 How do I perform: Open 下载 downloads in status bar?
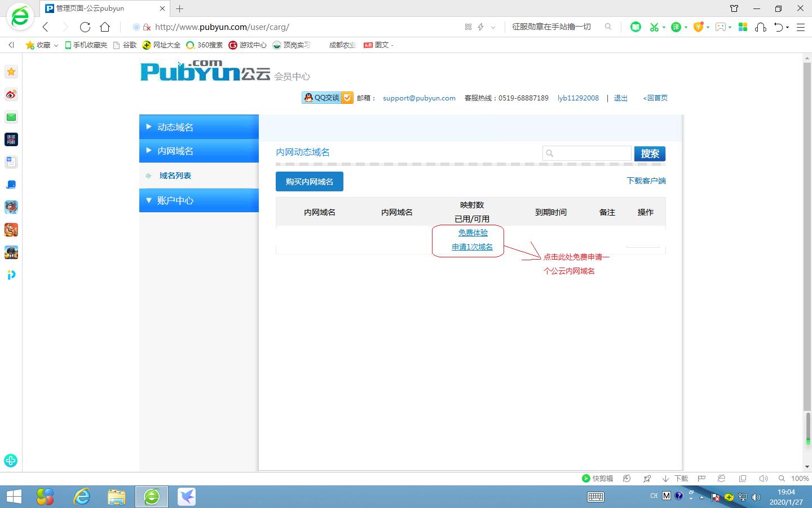[675, 478]
